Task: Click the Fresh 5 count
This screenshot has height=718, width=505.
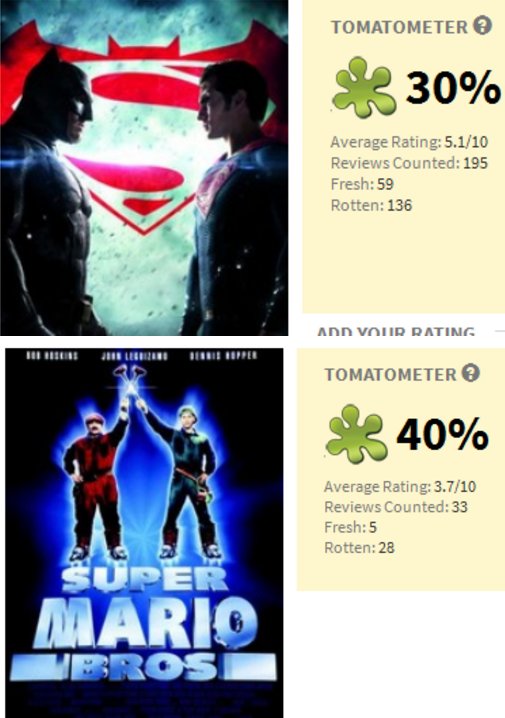Action: tap(350, 528)
